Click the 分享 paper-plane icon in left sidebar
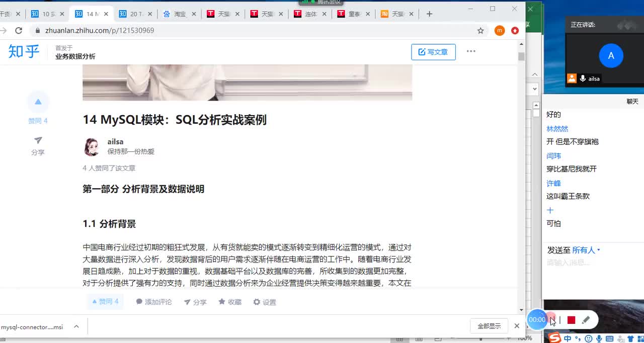Image resolution: width=644 pixels, height=343 pixels. pos(38,141)
